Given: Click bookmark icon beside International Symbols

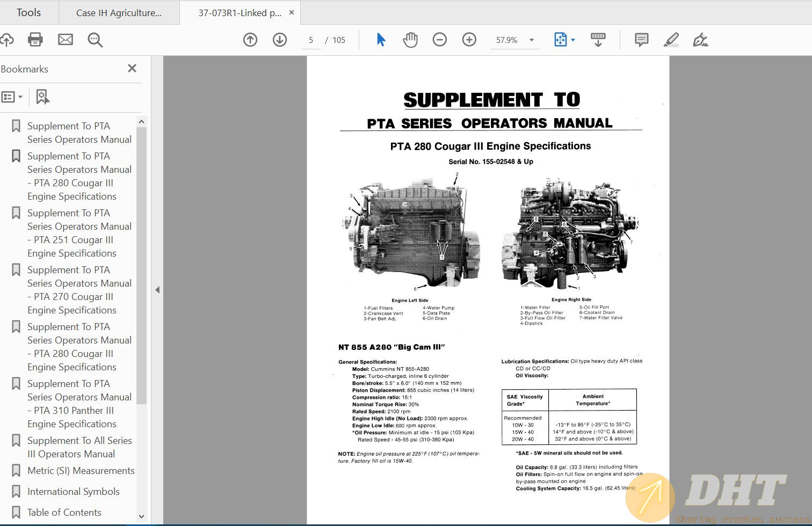Looking at the screenshot, I should pyautogui.click(x=16, y=492).
